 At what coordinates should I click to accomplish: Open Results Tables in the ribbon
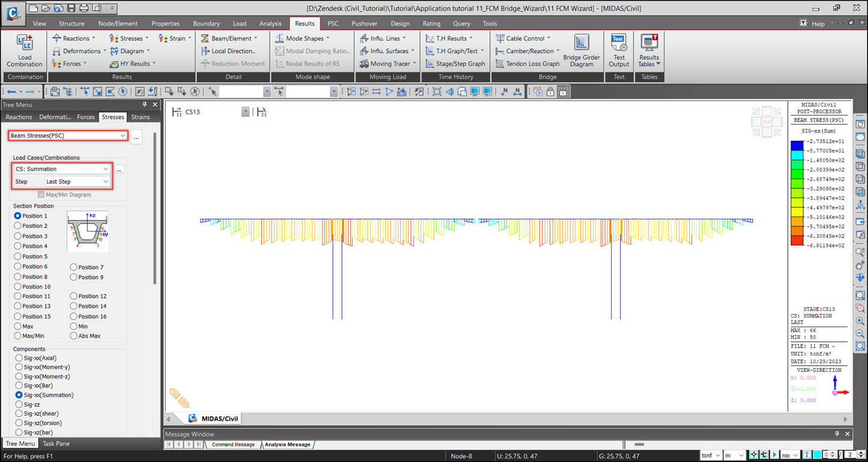(x=649, y=52)
